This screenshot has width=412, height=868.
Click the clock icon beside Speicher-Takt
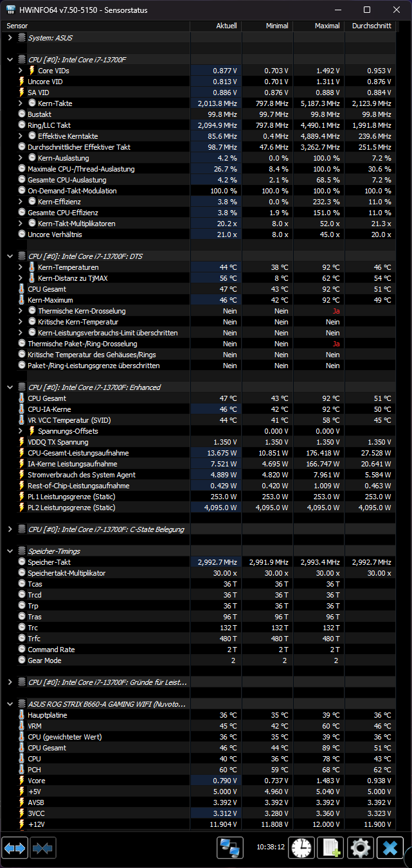pos(22,562)
